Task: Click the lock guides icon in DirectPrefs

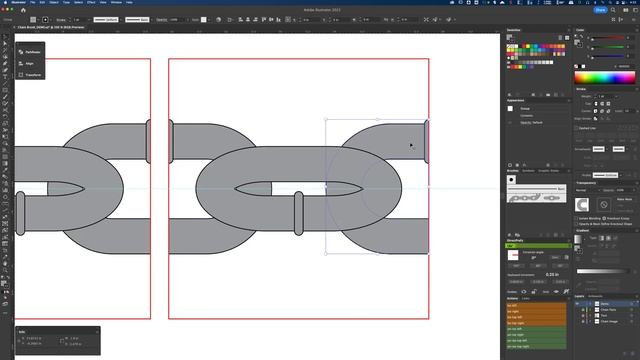Action: click(x=534, y=291)
